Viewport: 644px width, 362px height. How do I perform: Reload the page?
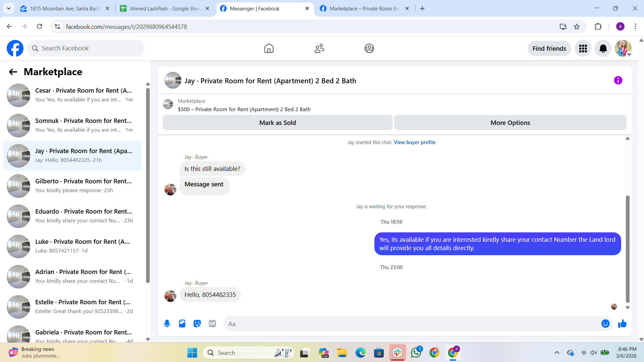[x=39, y=27]
